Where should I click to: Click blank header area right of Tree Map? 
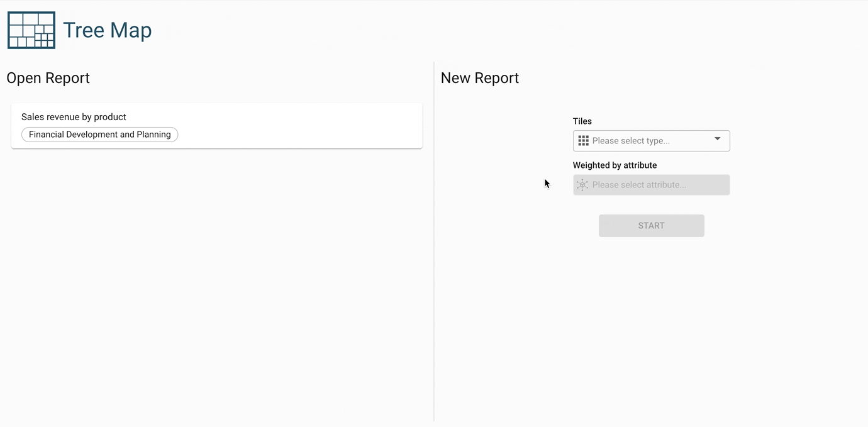coord(440,30)
